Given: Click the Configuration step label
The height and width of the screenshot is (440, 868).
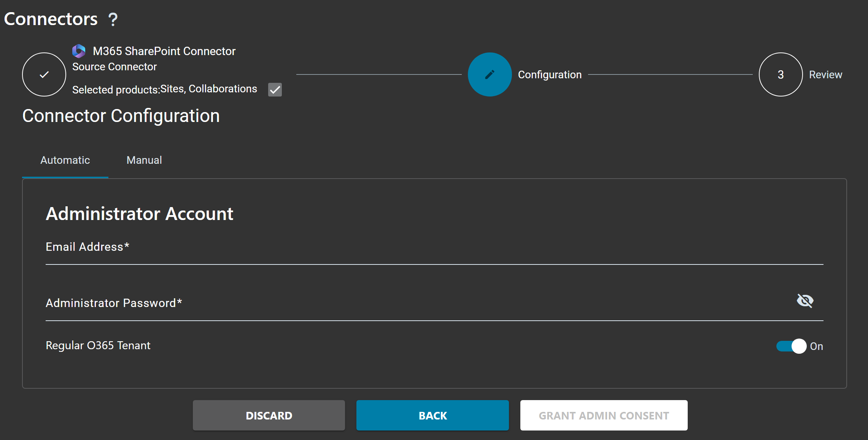Looking at the screenshot, I should (550, 74).
